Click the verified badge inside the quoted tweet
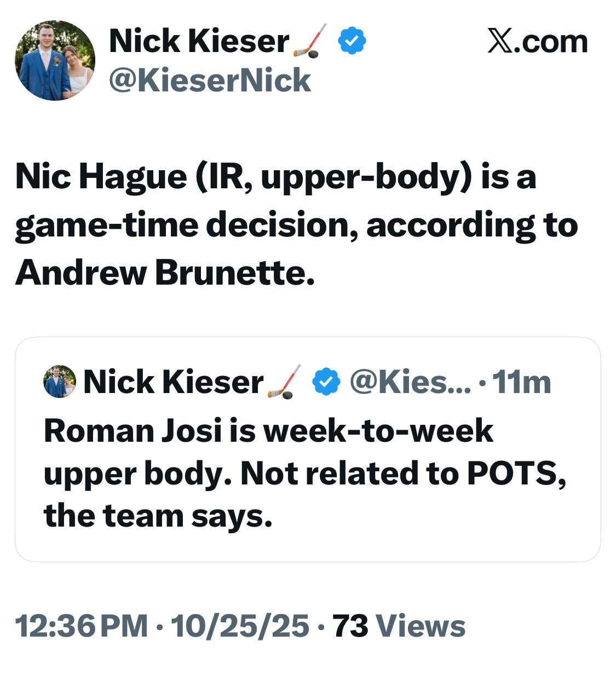 326,382
